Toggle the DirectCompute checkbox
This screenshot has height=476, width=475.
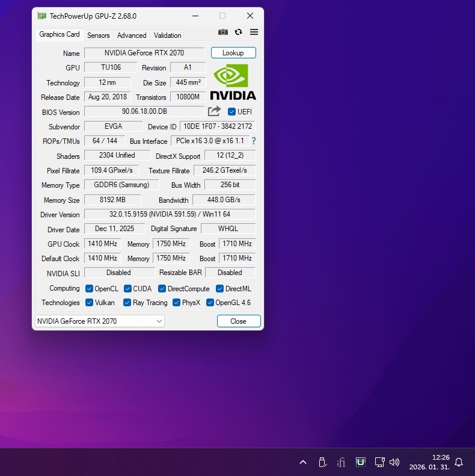tap(162, 289)
